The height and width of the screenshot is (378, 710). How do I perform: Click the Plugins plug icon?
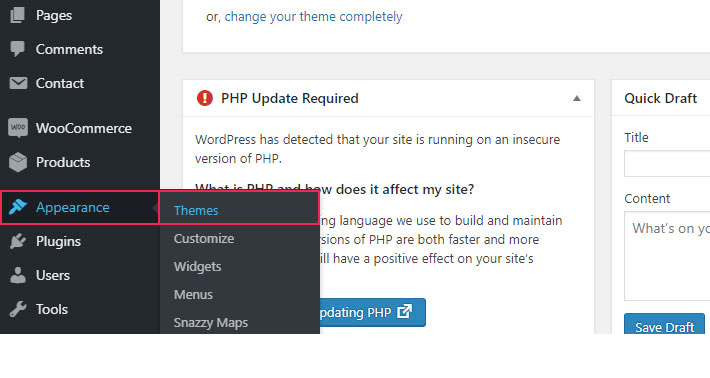click(18, 241)
